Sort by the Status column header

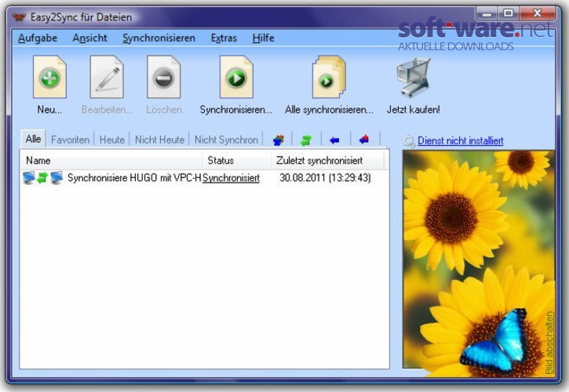coord(236,160)
